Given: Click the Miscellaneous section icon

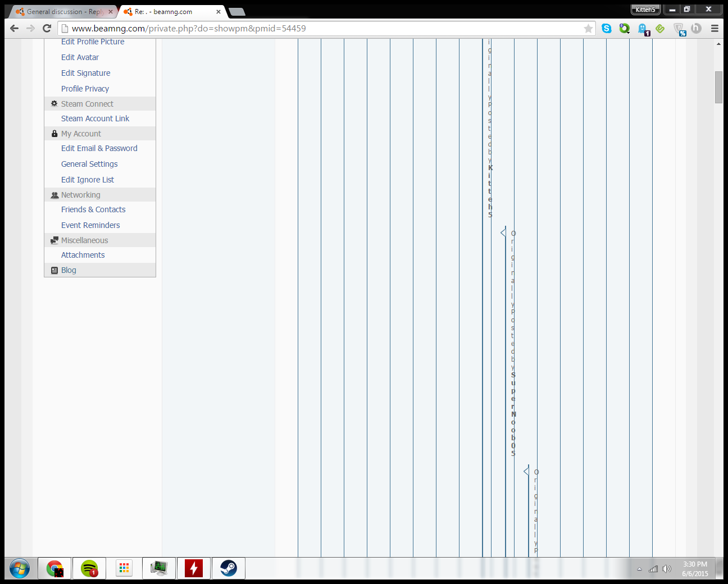Looking at the screenshot, I should point(54,240).
